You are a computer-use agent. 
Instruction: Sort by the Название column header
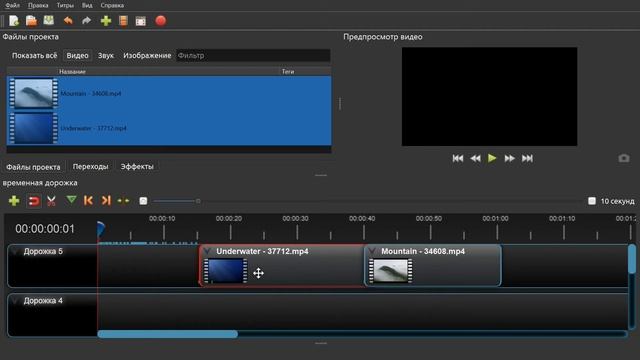72,71
